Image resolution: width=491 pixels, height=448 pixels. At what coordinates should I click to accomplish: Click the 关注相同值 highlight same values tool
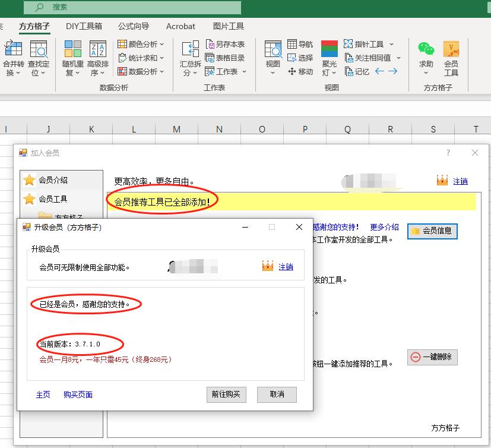point(368,58)
